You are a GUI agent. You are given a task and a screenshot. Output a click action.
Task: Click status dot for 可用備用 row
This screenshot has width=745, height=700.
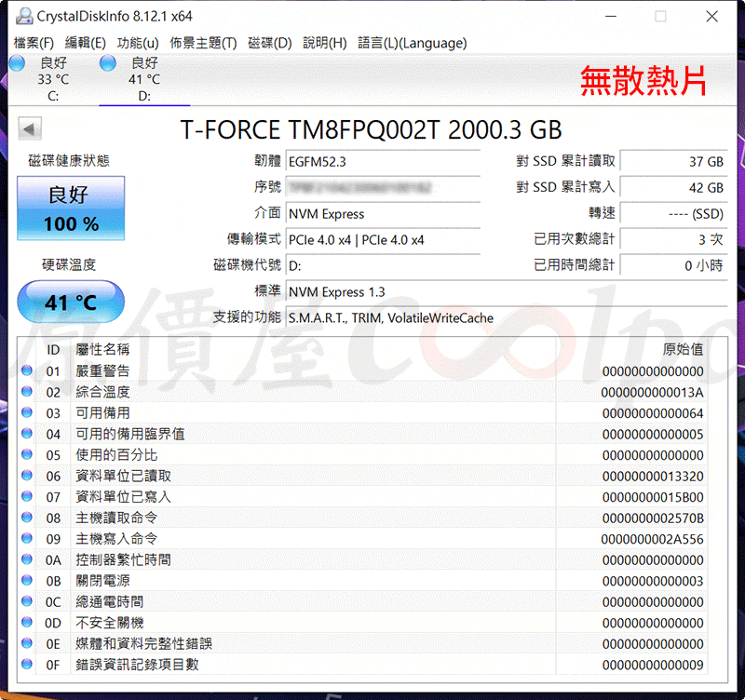click(27, 412)
